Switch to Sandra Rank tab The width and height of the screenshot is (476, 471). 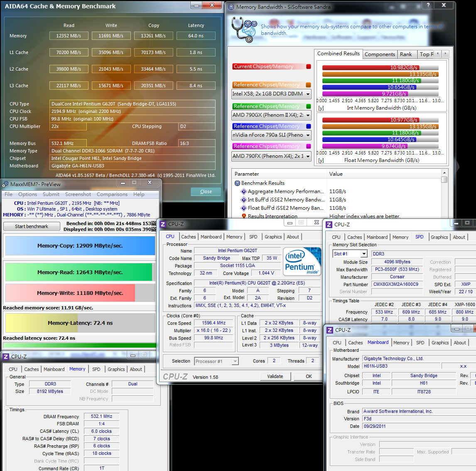point(406,54)
